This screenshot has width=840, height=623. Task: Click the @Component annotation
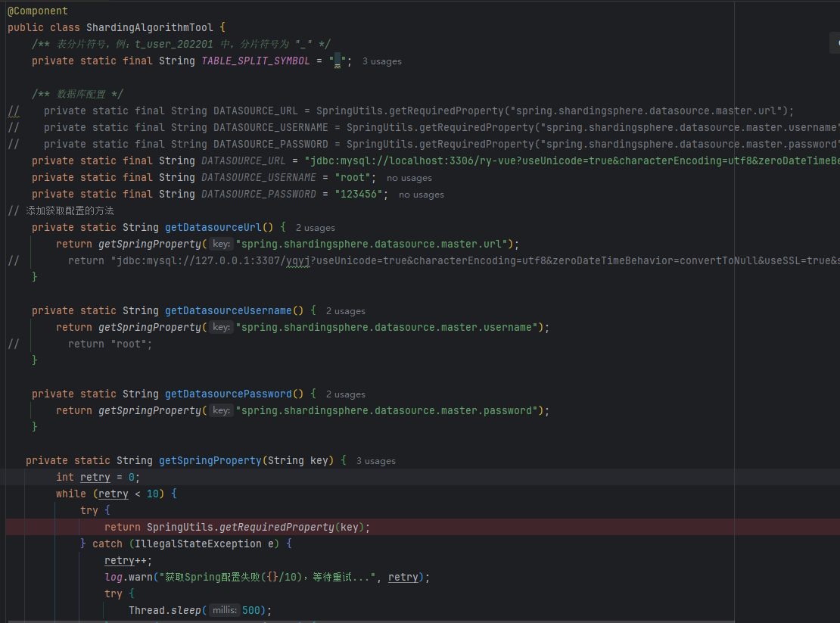pyautogui.click(x=38, y=11)
